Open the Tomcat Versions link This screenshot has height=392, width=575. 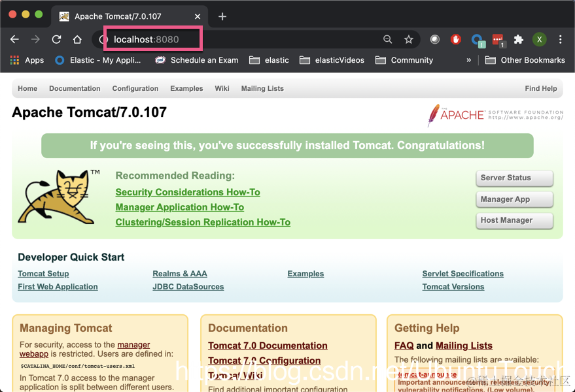(453, 287)
